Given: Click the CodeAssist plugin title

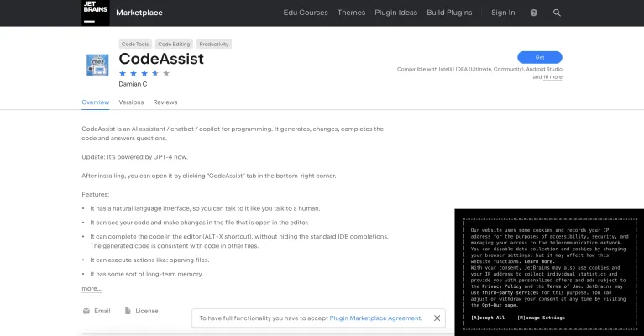Looking at the screenshot, I should [x=161, y=59].
